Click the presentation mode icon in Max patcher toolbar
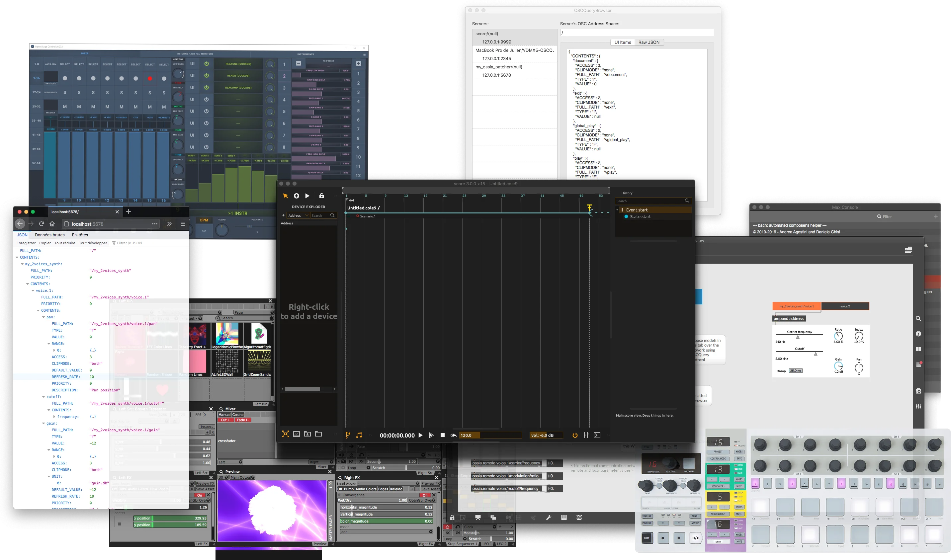Screen dimensions: 951x560 pyautogui.click(x=478, y=518)
